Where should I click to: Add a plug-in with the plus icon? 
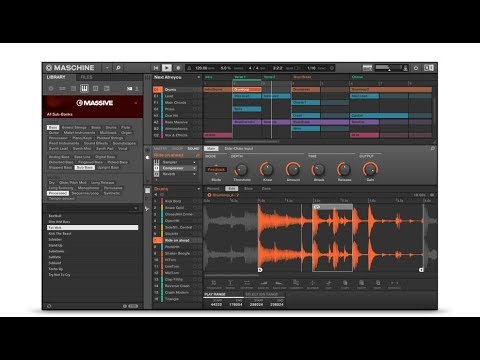tap(156, 180)
